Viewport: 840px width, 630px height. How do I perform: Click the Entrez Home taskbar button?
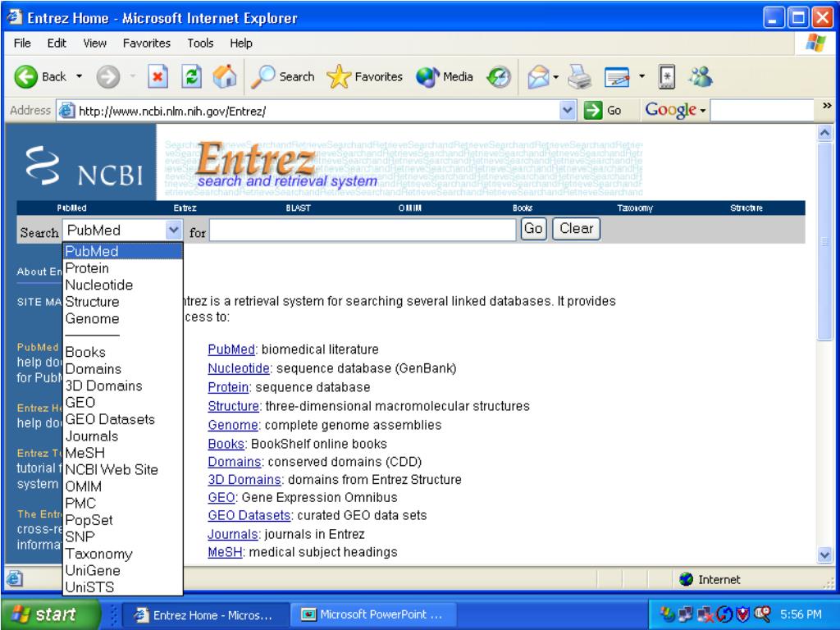click(x=206, y=614)
